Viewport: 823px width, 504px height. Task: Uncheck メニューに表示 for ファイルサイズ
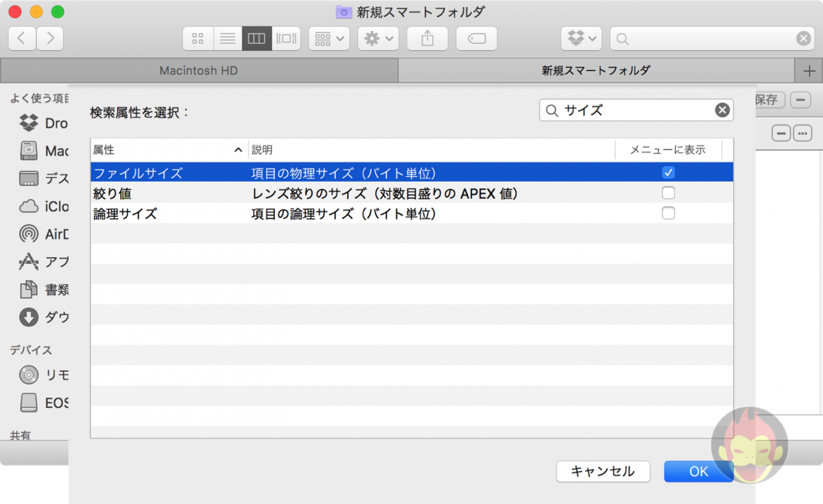668,172
